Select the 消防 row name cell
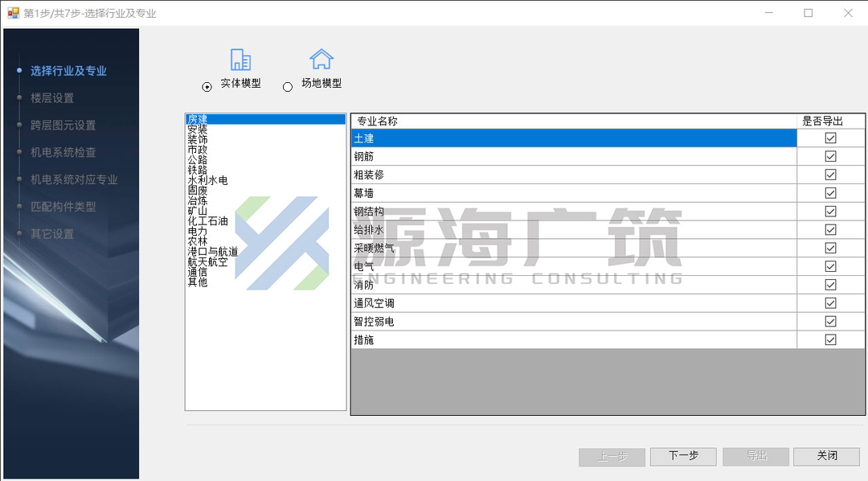The height and width of the screenshot is (481, 868). [x=574, y=285]
